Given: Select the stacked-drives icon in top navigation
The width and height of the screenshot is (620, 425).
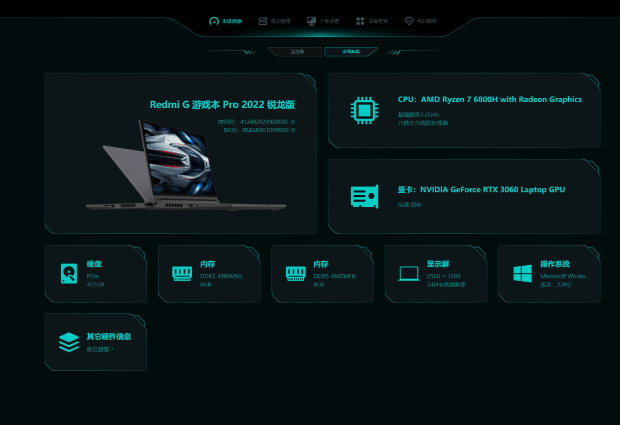Looking at the screenshot, I should pyautogui.click(x=274, y=21).
